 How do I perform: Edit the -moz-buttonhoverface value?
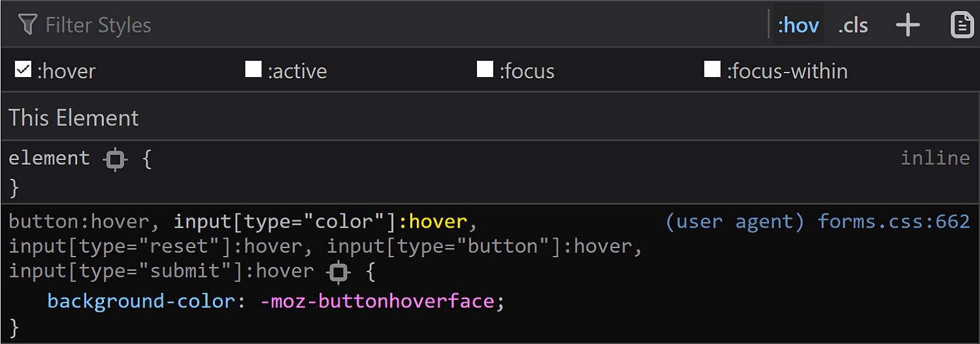(377, 302)
